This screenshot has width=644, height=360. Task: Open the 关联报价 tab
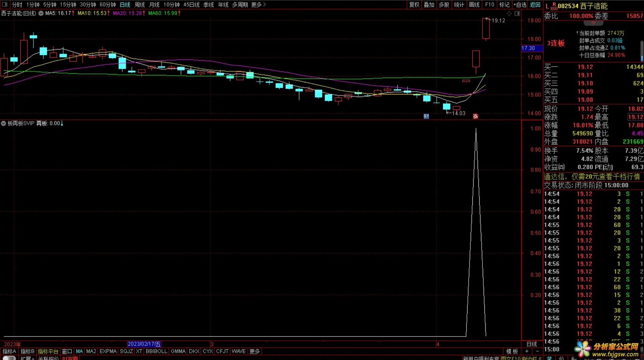(49, 358)
